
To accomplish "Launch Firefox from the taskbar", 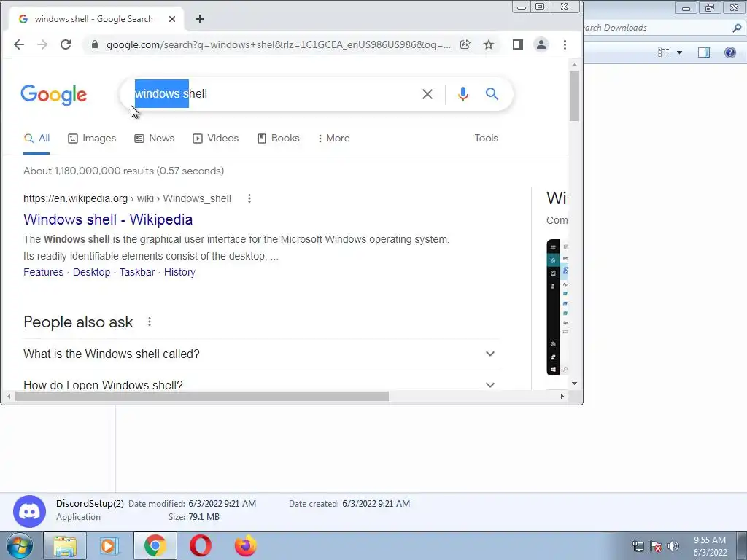I will 245,545.
